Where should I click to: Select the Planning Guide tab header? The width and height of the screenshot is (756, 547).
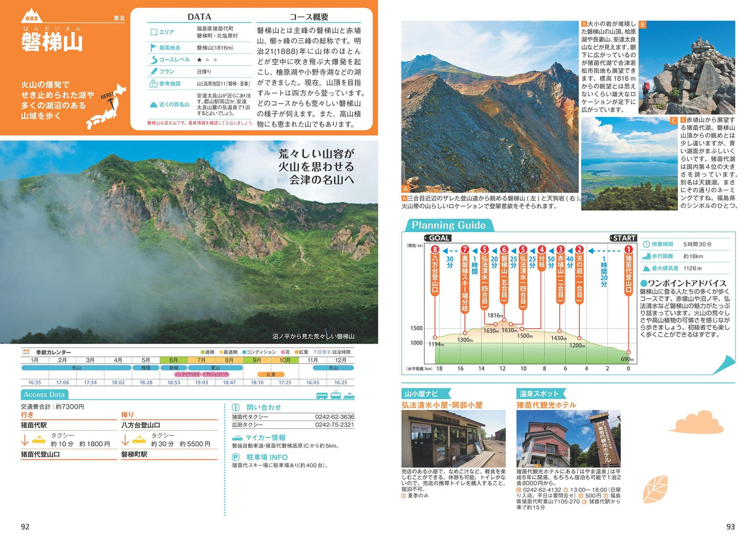[448, 225]
